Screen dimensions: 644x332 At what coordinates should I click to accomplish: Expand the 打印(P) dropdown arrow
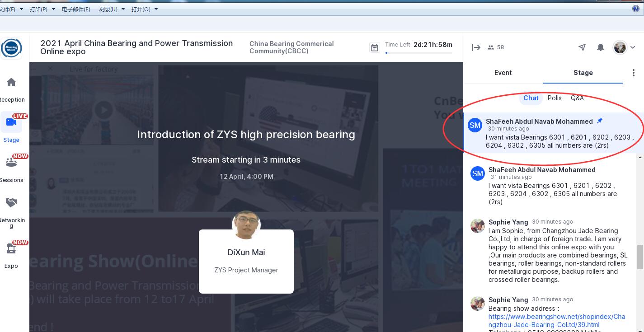53,9
